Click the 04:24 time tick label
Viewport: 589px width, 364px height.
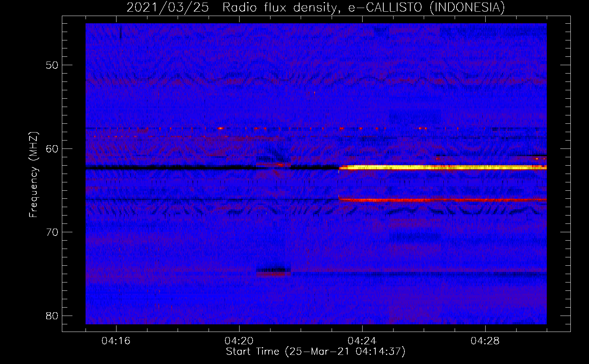362,341
